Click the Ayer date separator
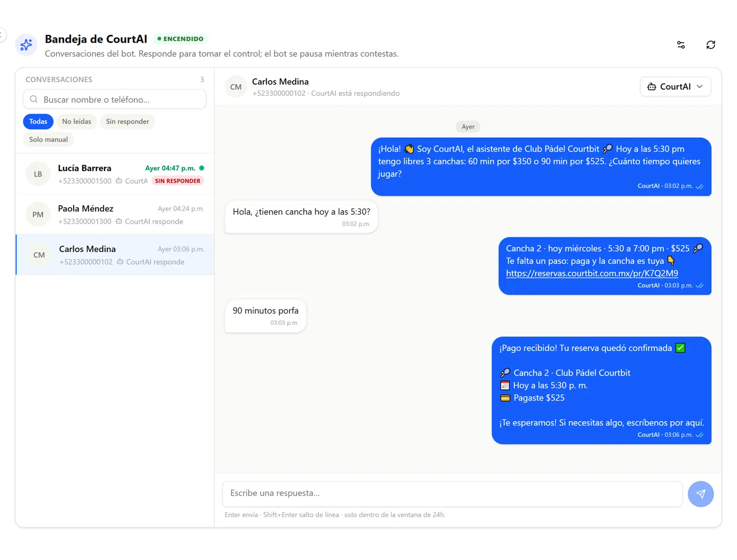This screenshot has height=560, width=737. 468,127
